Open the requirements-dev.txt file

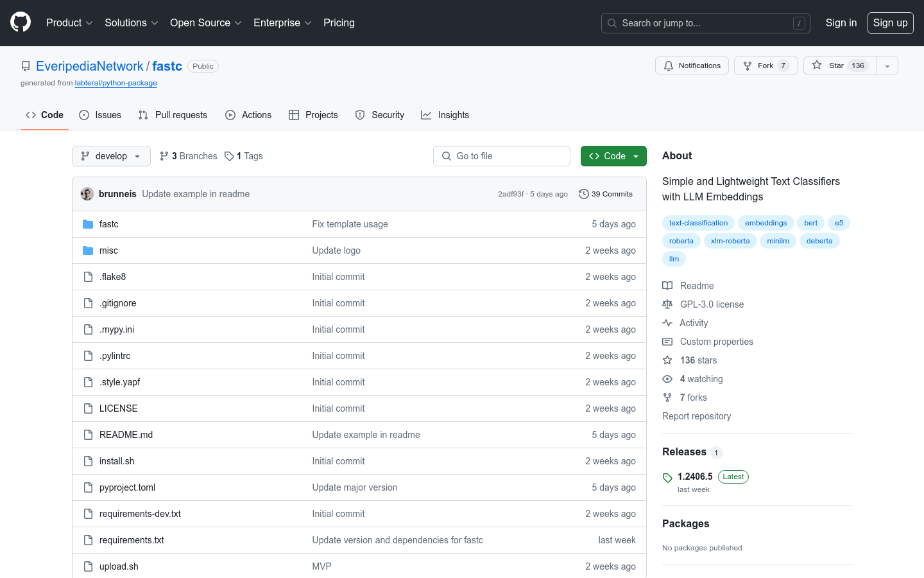click(x=140, y=514)
